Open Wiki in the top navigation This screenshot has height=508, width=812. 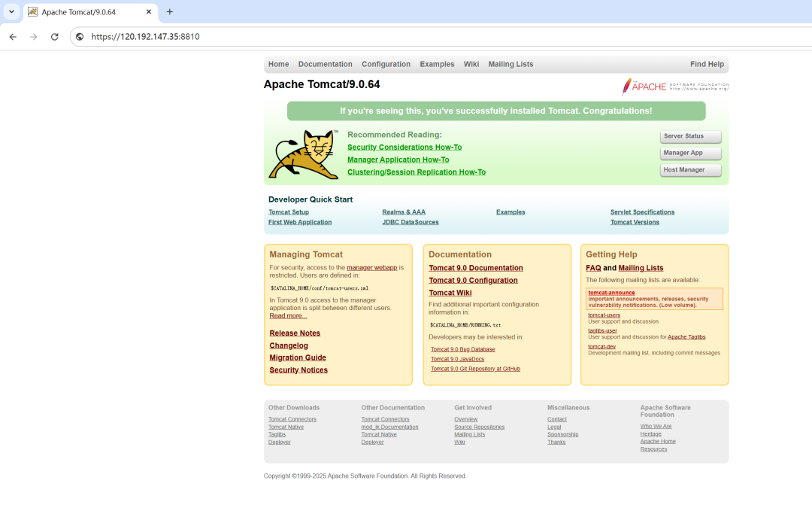click(471, 64)
